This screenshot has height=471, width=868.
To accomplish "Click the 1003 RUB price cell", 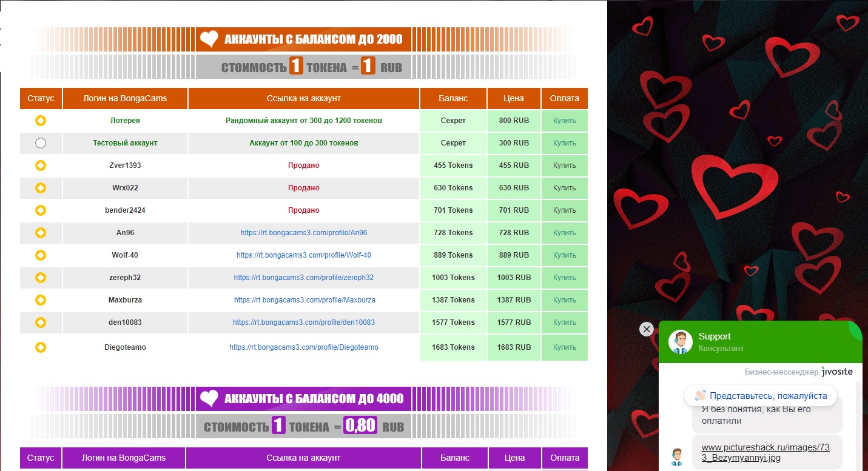I will click(514, 278).
